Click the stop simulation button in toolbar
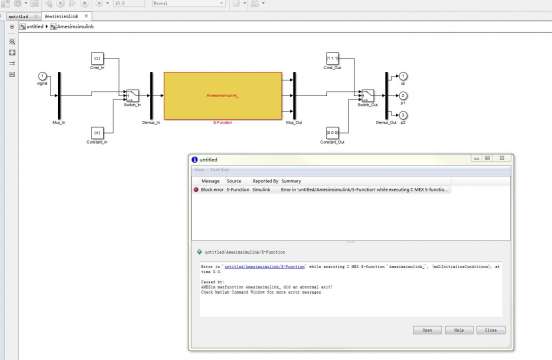 click(84, 4)
